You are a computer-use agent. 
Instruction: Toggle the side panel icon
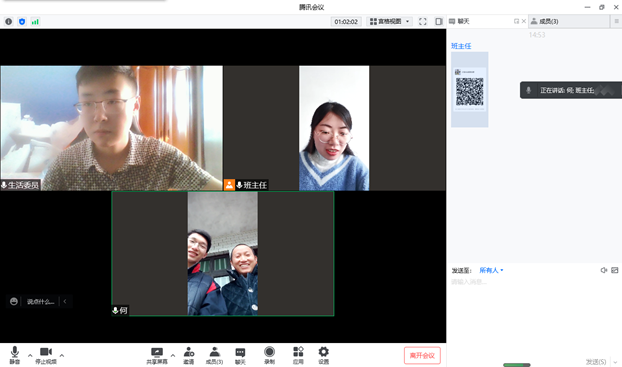(438, 21)
